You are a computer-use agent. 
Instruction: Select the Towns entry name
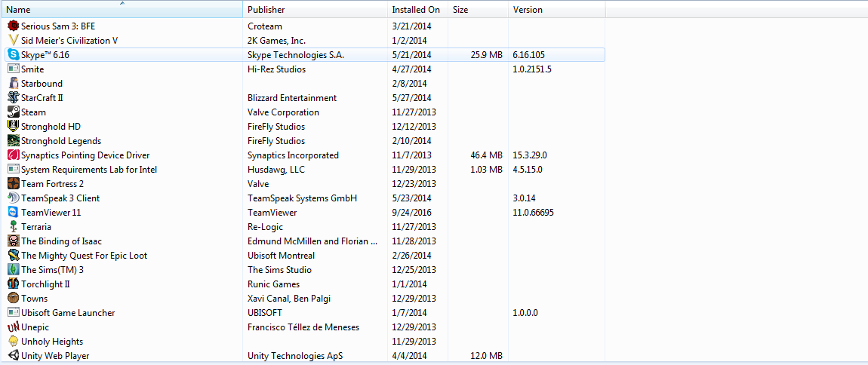coord(34,299)
